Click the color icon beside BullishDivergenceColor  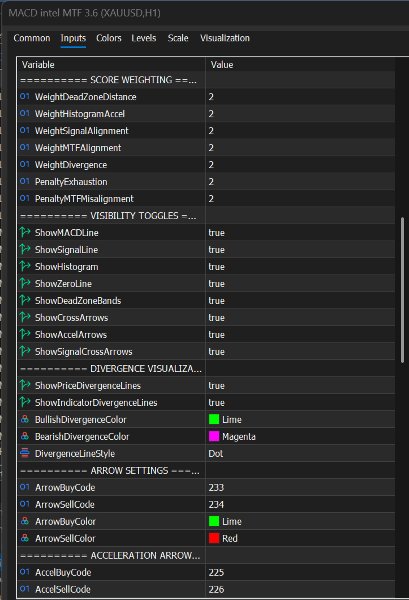tap(25, 419)
